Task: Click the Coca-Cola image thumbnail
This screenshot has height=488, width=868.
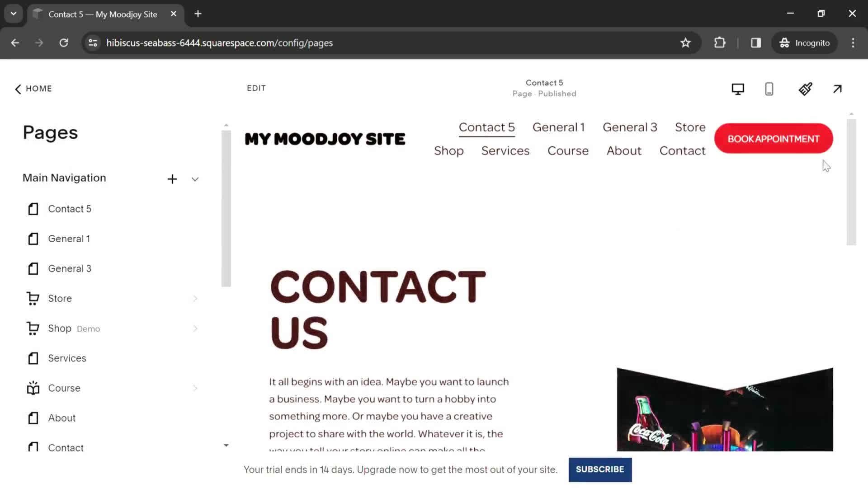Action: (x=724, y=410)
